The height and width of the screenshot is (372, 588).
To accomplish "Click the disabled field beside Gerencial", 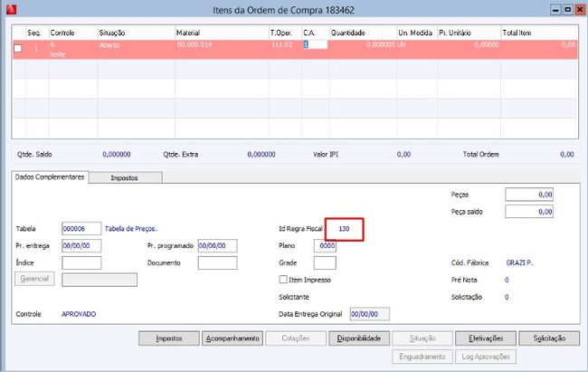I will [x=100, y=280].
